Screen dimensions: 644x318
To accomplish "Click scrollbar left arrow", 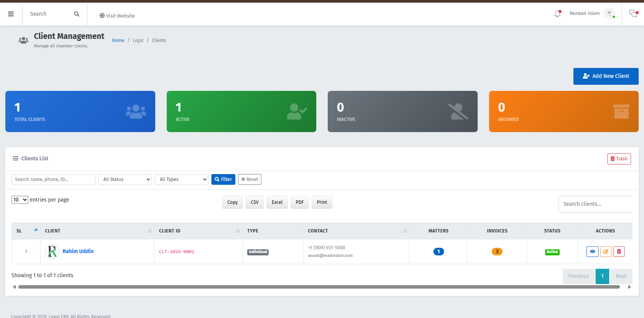I will 14,287.
